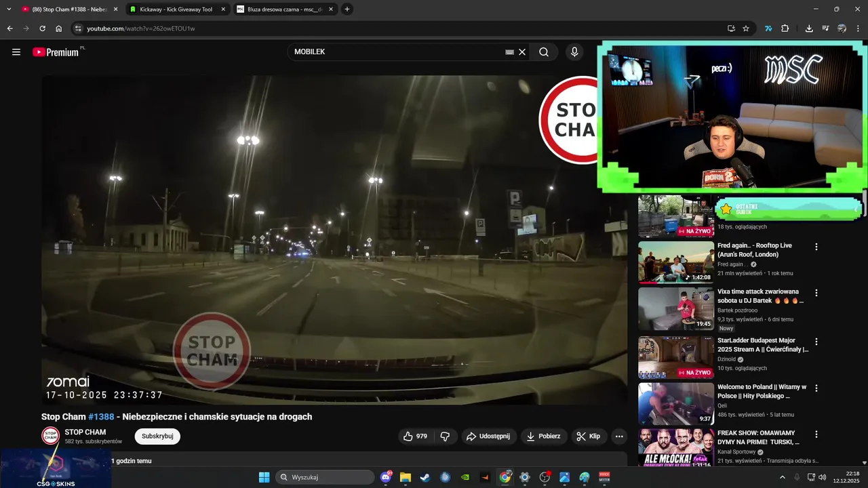
Task: Click the youtube.com address bar URL
Action: tap(141, 28)
